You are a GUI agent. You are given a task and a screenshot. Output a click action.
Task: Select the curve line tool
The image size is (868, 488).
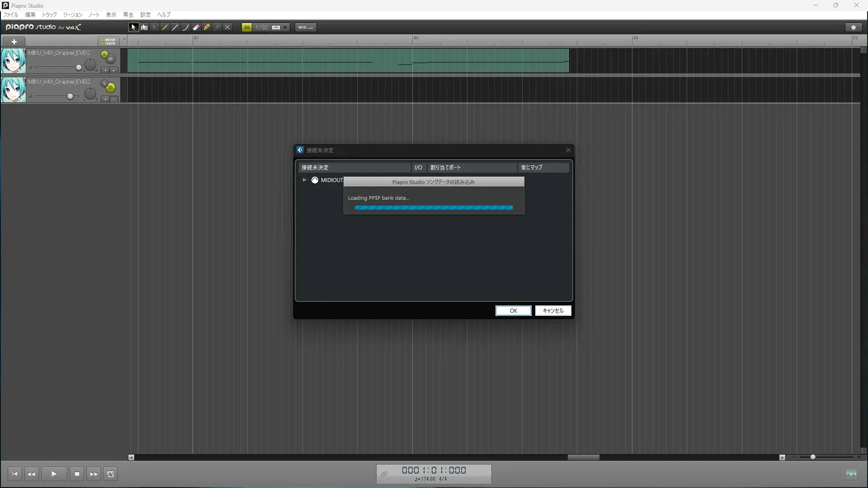pyautogui.click(x=186, y=28)
